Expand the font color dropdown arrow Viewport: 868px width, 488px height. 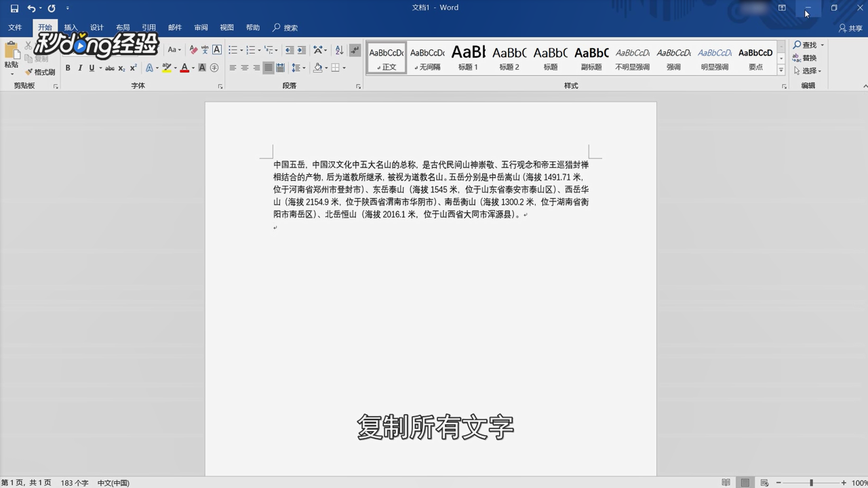(x=193, y=68)
